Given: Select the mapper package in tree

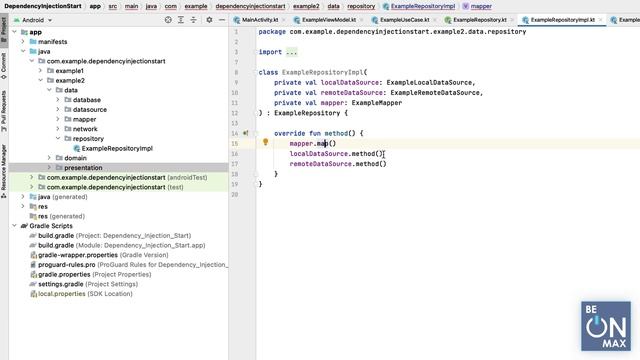Looking at the screenshot, I should coord(84,119).
